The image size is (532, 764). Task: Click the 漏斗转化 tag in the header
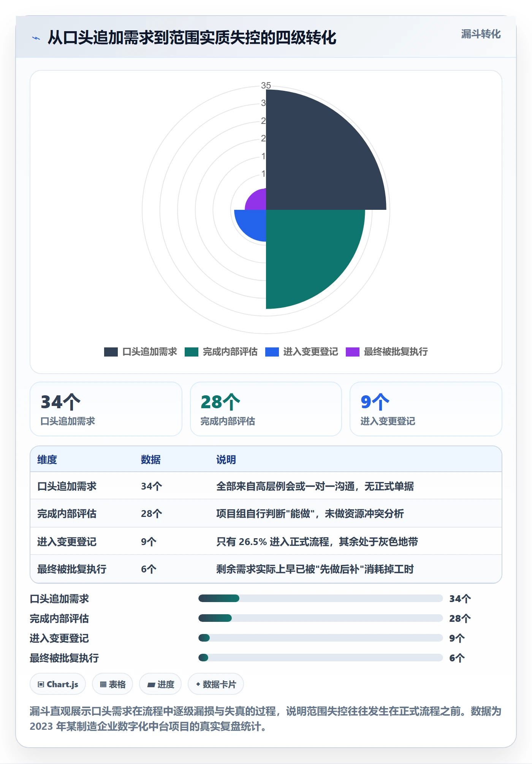point(481,34)
